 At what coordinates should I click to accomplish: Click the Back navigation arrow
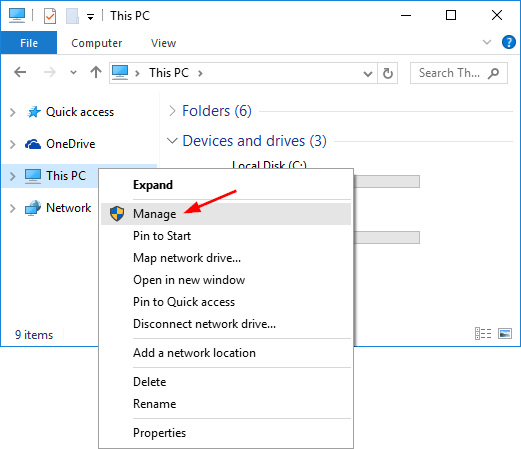(x=20, y=72)
